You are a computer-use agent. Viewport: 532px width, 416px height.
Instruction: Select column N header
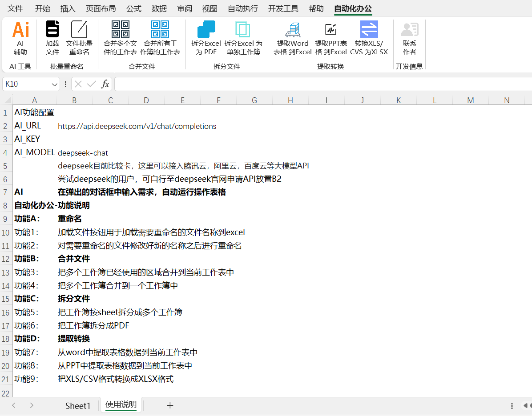pyautogui.click(x=507, y=100)
